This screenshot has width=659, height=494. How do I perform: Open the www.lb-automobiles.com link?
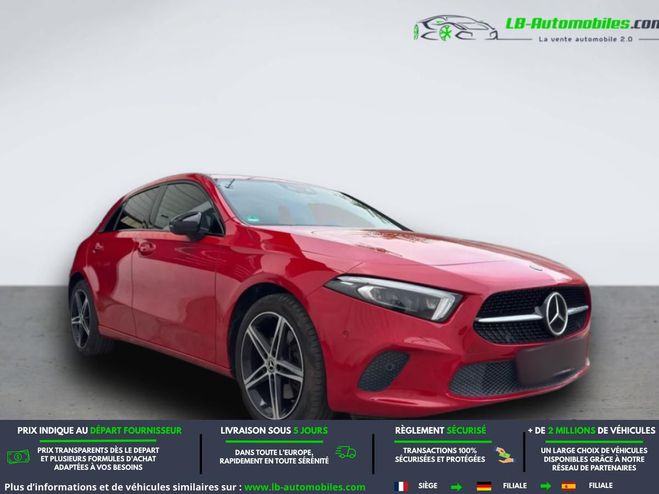click(x=305, y=488)
